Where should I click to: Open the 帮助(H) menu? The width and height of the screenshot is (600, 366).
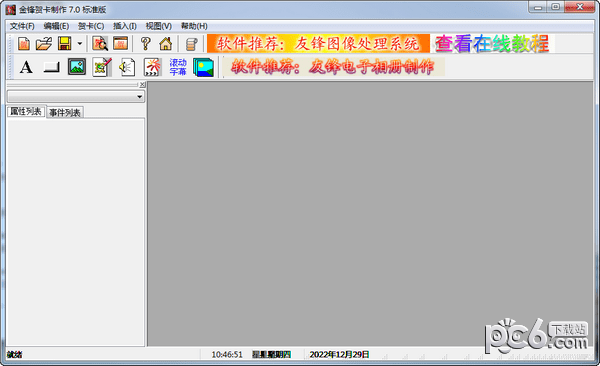click(194, 26)
